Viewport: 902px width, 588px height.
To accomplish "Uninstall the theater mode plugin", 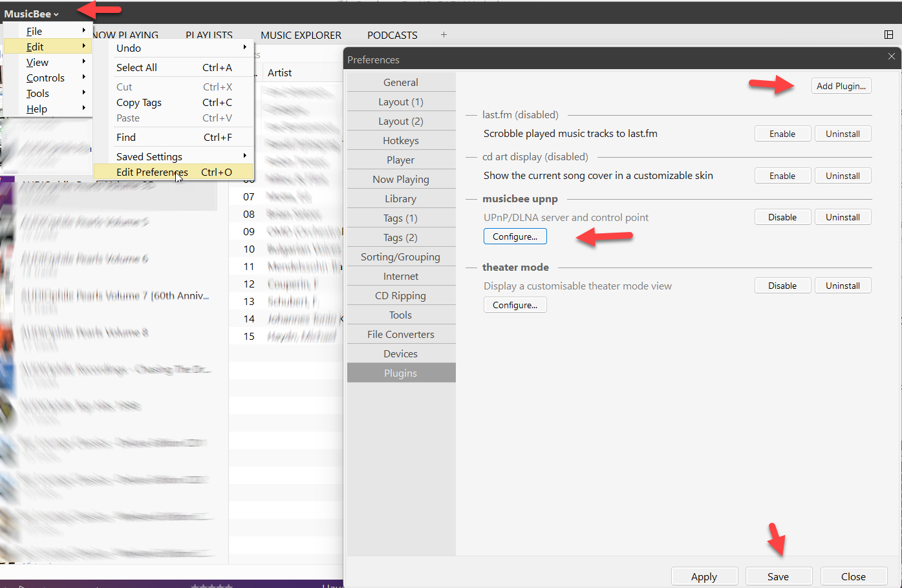I will click(843, 286).
